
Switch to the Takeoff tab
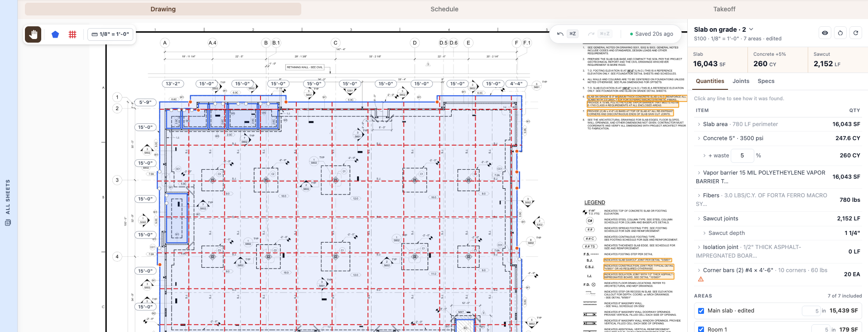[724, 9]
